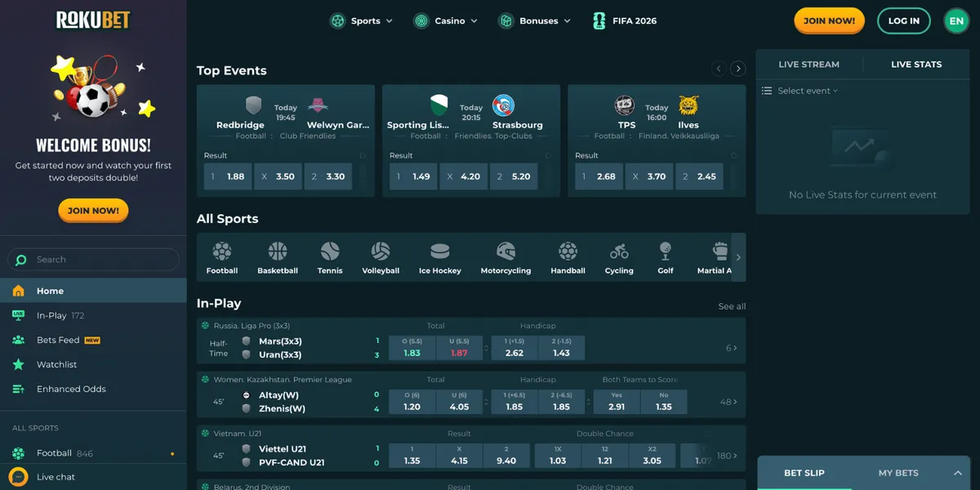Expand Viettel U21 match more markets (180)

[728, 456]
